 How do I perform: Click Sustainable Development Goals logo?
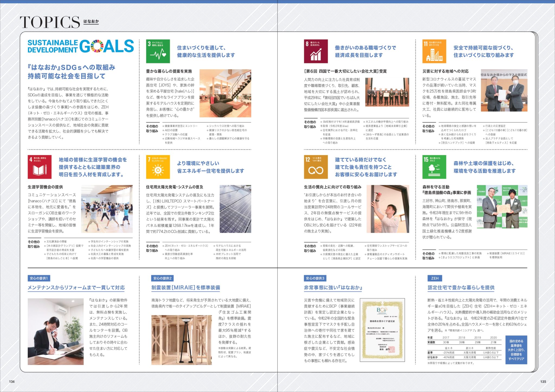point(80,46)
